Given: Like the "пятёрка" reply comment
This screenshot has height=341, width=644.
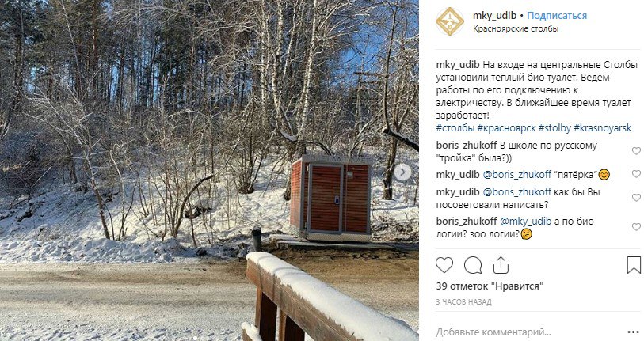Looking at the screenshot, I should 636,174.
